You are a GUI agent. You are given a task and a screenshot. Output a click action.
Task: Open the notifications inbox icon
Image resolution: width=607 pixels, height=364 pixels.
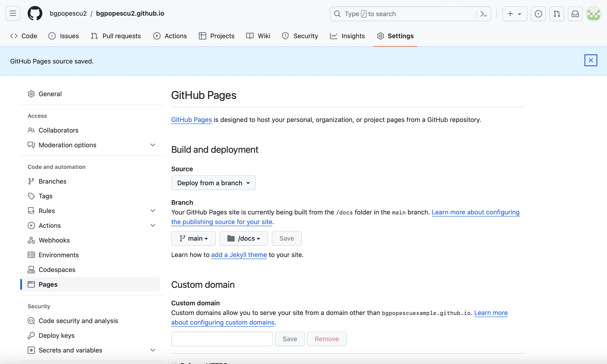(x=575, y=14)
